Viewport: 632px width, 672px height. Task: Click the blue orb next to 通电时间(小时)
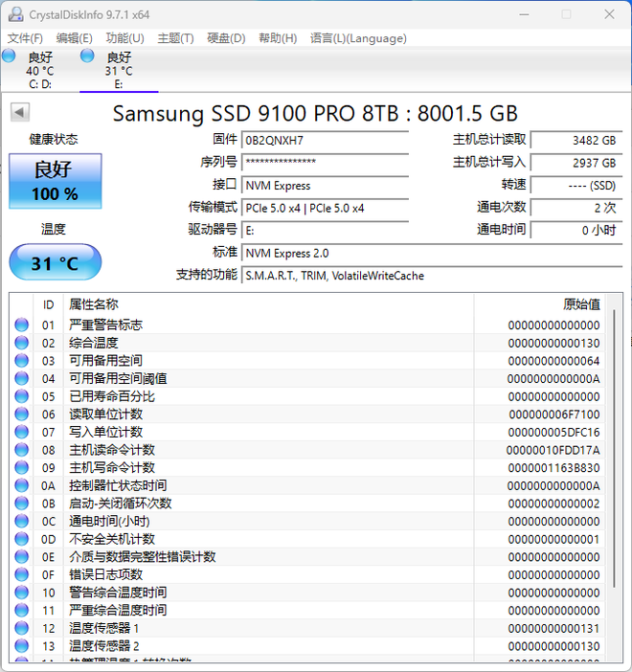(21, 522)
